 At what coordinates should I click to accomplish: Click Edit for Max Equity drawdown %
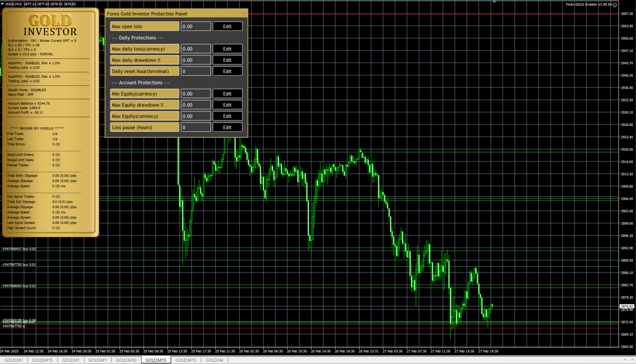(227, 105)
